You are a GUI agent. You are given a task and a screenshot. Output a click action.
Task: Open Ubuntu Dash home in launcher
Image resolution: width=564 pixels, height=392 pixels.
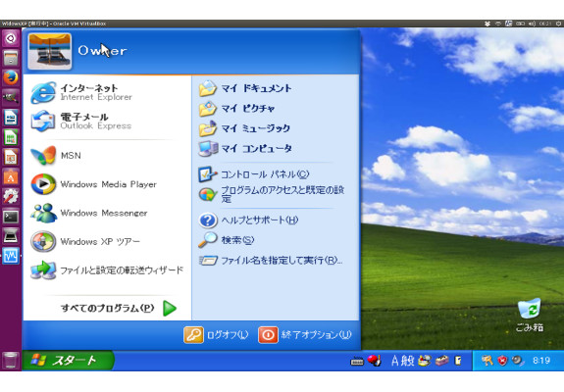[x=11, y=38]
